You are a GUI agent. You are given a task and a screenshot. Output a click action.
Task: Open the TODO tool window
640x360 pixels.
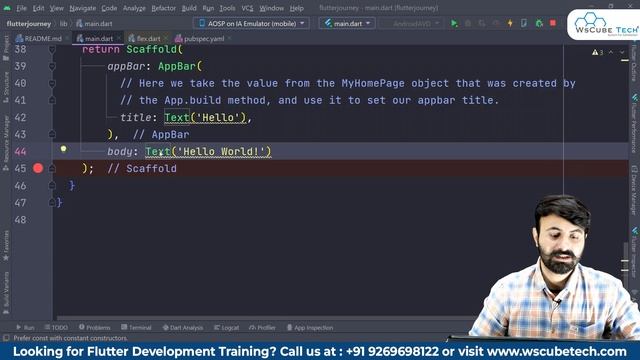(x=56, y=327)
